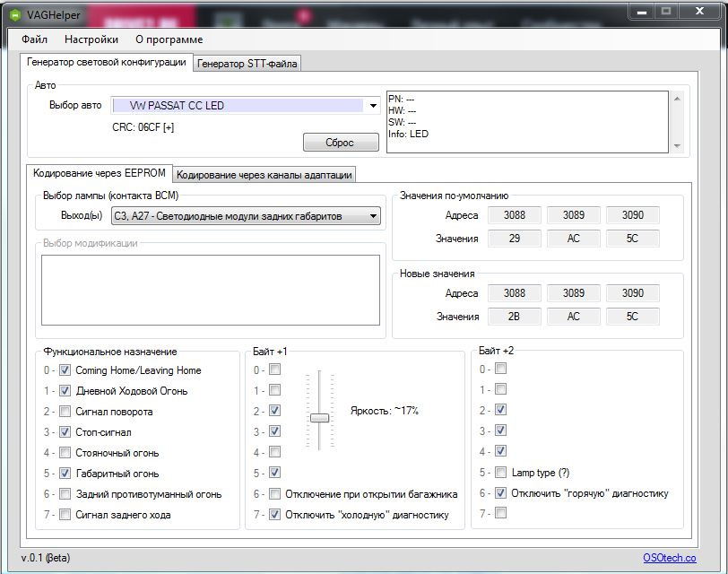728x574 pixels.
Task: Click the Яркость brightness slider handle
Action: (x=319, y=418)
